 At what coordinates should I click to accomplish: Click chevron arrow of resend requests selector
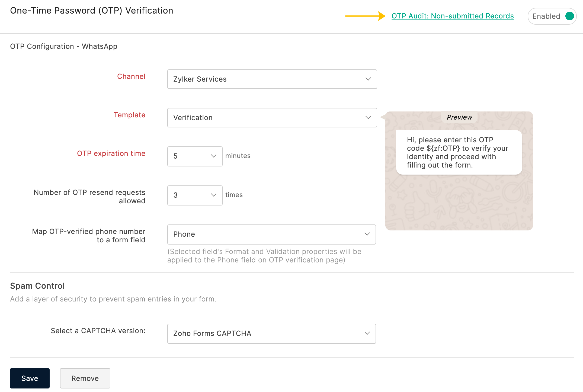214,195
